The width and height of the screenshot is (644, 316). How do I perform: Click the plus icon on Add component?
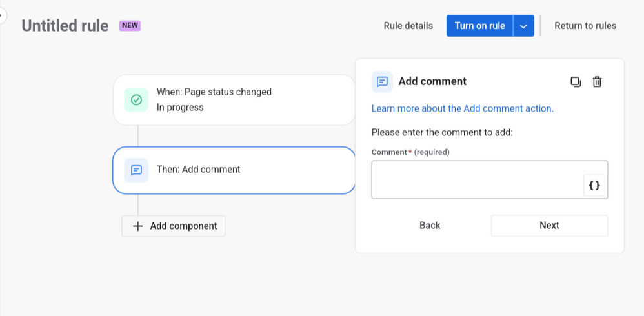point(137,226)
